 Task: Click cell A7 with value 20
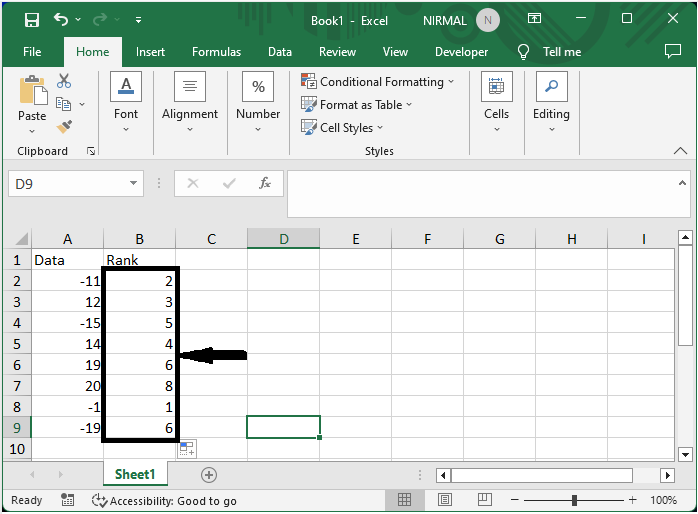point(67,386)
